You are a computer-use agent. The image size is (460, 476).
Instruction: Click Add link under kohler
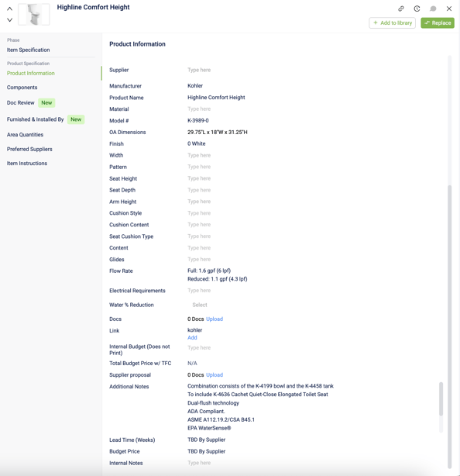pos(192,337)
